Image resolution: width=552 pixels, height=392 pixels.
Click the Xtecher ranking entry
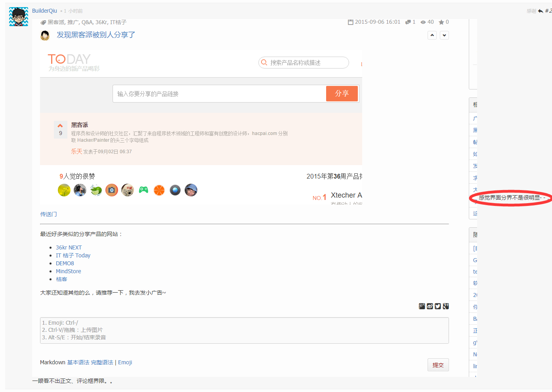click(346, 195)
